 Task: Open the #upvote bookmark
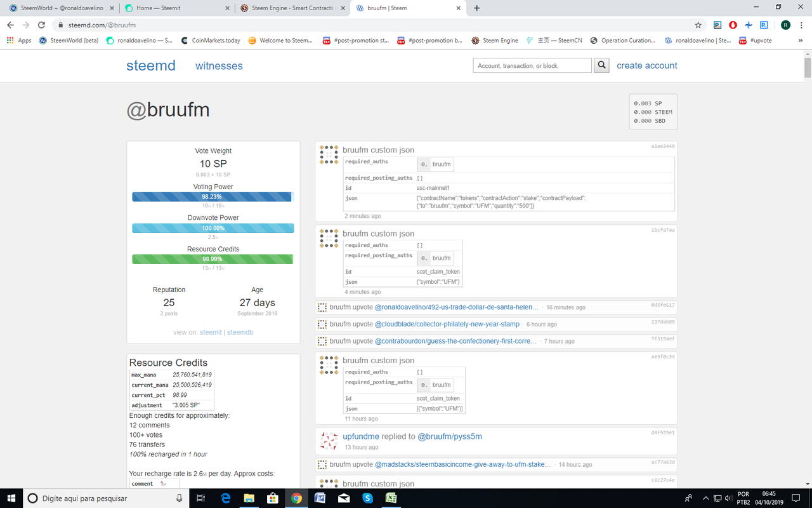(x=756, y=40)
